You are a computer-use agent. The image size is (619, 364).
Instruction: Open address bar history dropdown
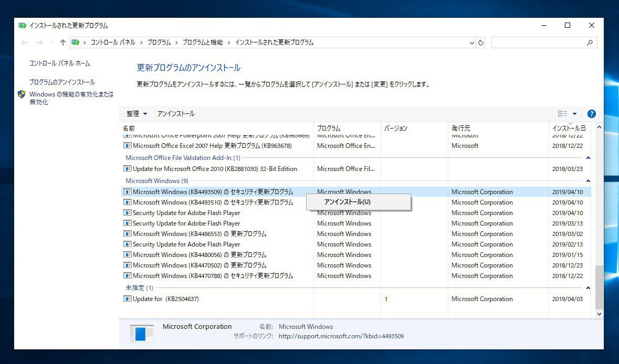click(472, 42)
